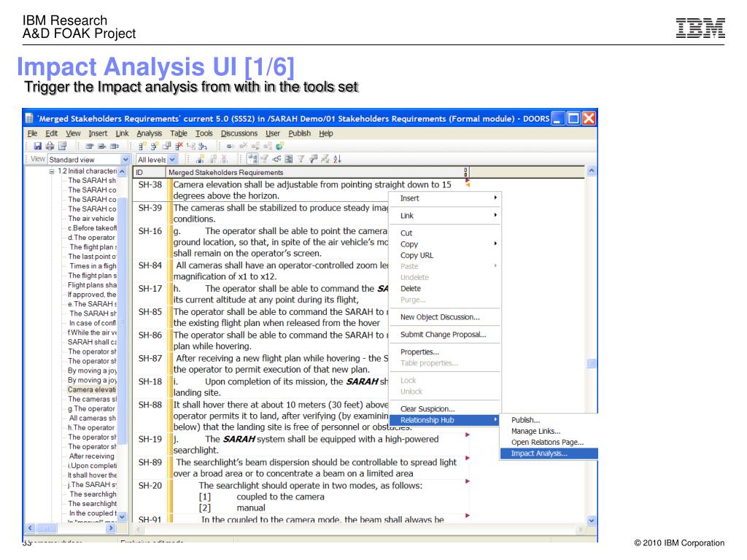The height and width of the screenshot is (560, 747).
Task: Click the SH-84 ID cell
Action: [x=150, y=265]
